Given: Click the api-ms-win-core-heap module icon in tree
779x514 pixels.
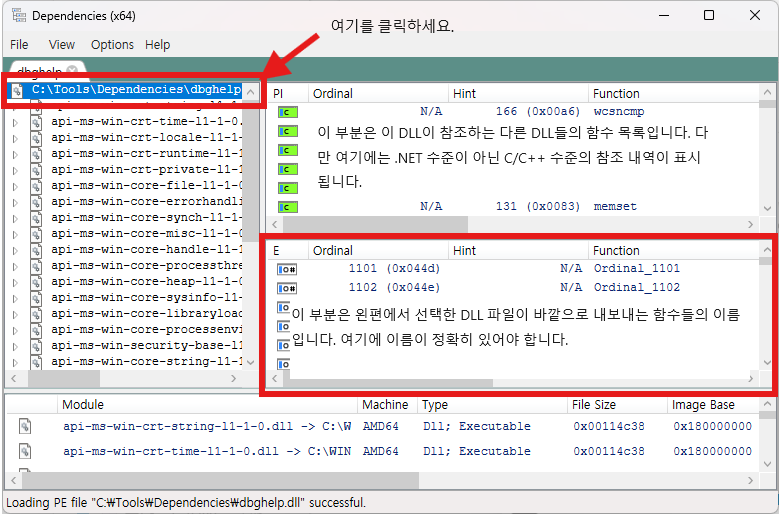Looking at the screenshot, I should 36,282.
